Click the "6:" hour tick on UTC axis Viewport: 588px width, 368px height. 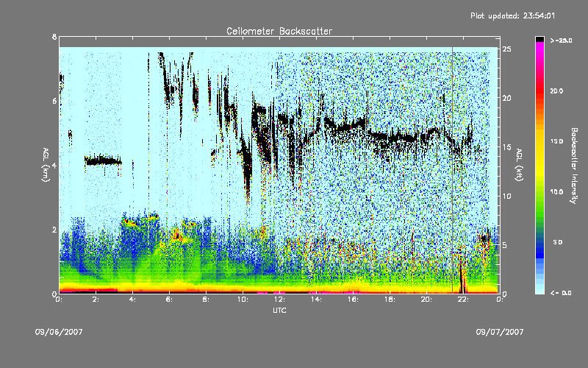[x=169, y=300]
